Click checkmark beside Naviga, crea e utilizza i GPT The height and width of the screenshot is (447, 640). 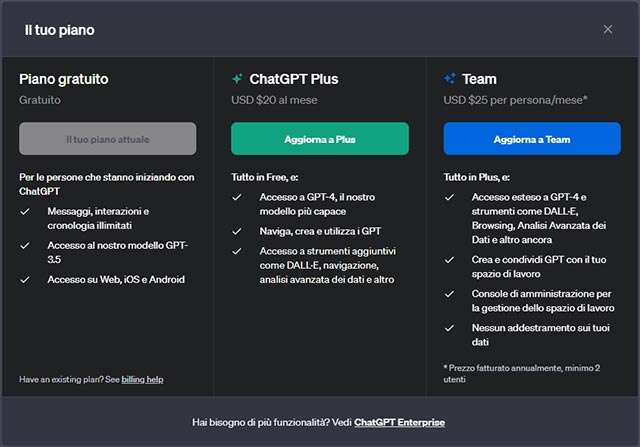tap(237, 231)
